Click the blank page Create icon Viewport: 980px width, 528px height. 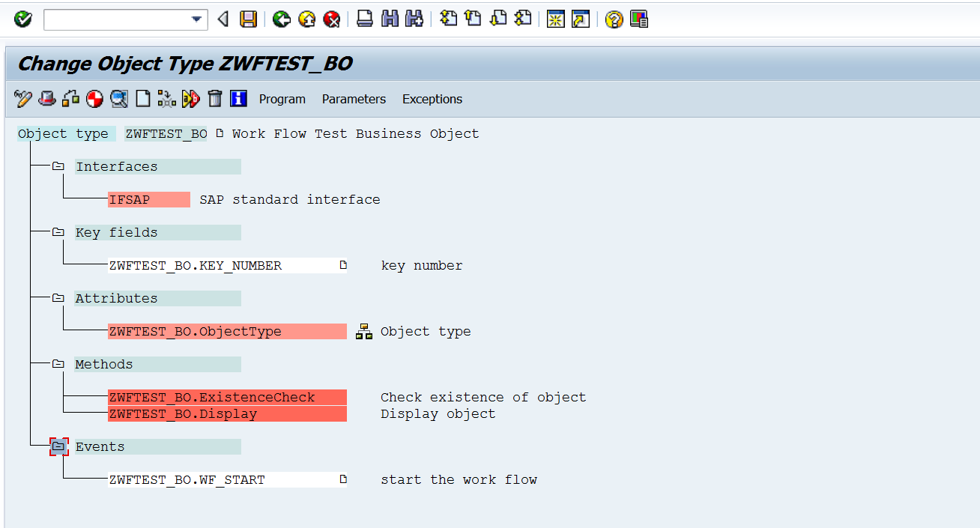point(142,98)
